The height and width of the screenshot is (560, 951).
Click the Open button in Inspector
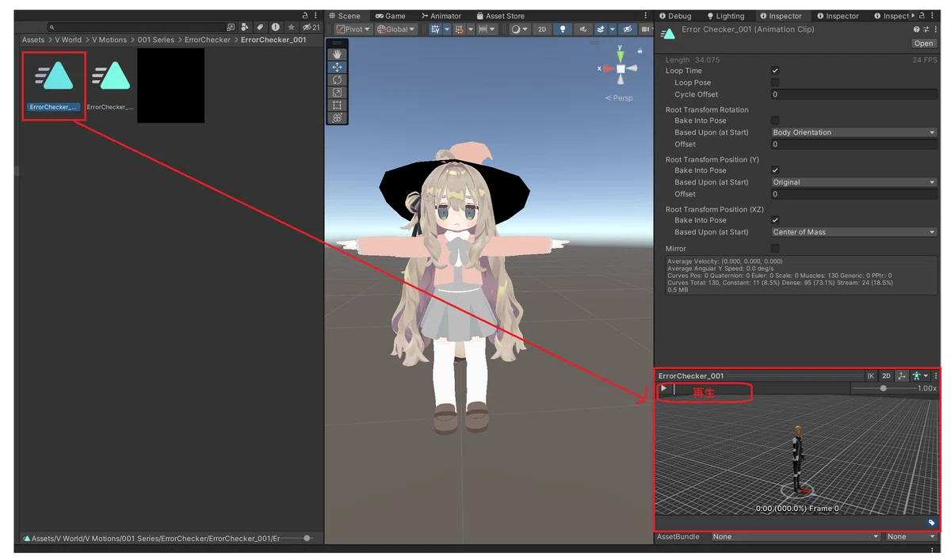[x=923, y=44]
